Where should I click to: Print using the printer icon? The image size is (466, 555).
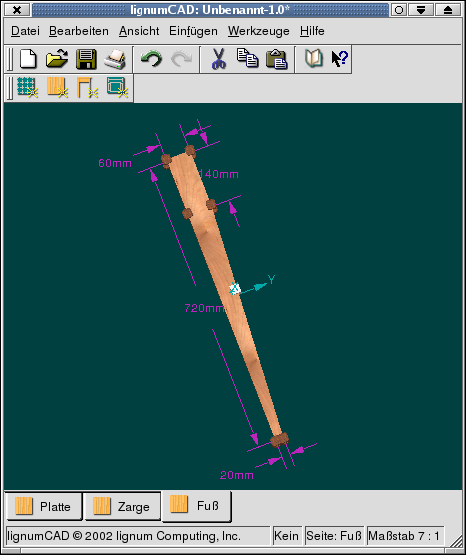pyautogui.click(x=115, y=59)
